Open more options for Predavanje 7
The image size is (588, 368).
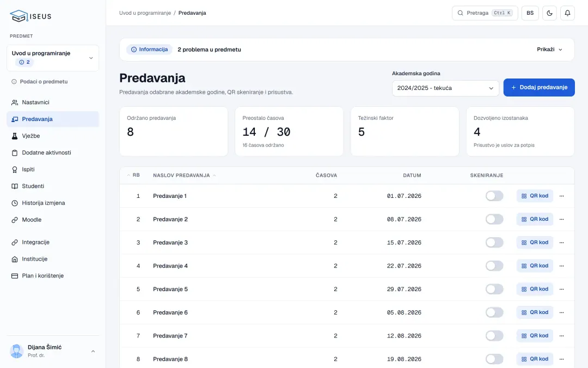pos(561,336)
